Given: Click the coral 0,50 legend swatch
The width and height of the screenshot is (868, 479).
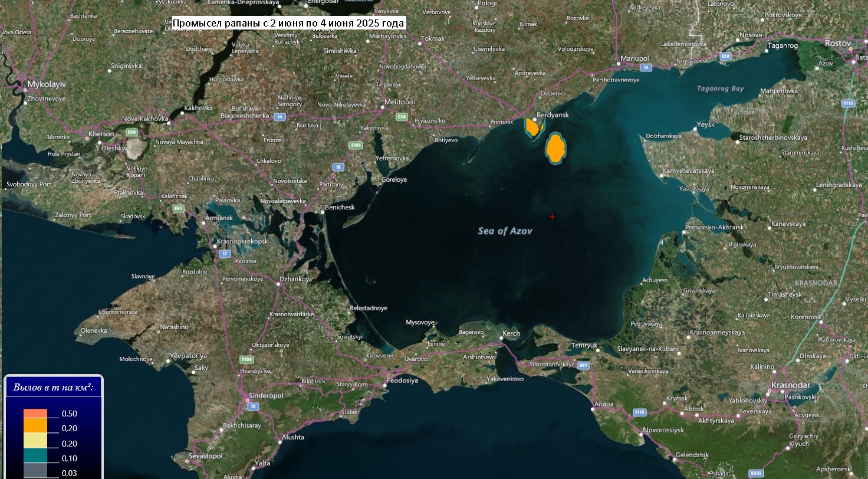Looking at the screenshot, I should click(35, 413).
